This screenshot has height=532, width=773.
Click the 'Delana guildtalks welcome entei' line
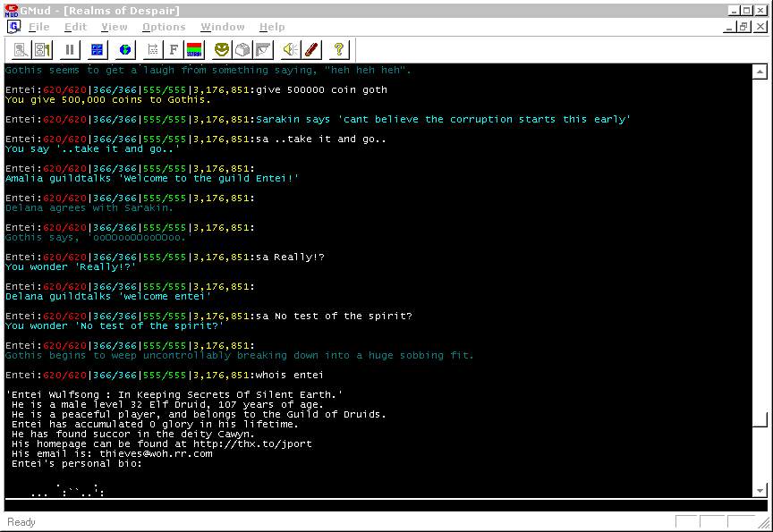[108, 297]
